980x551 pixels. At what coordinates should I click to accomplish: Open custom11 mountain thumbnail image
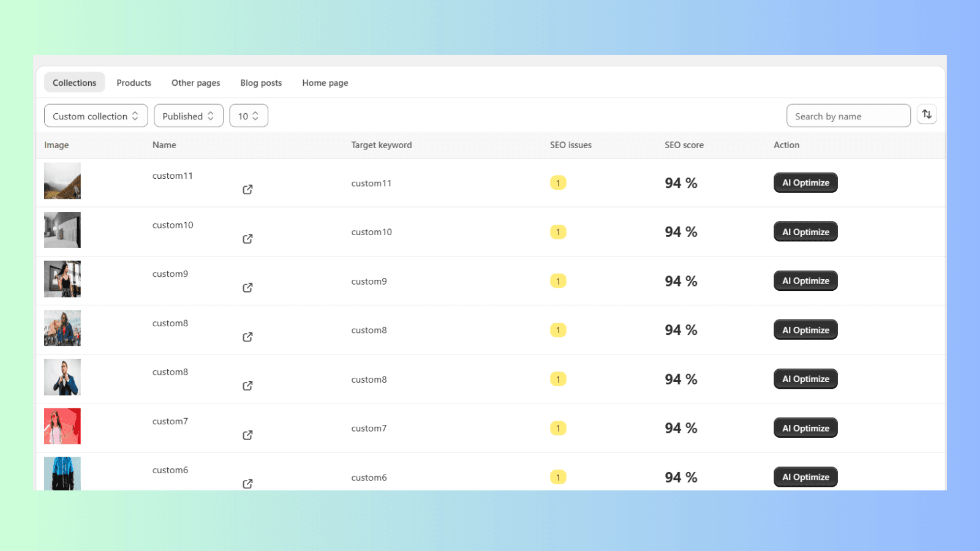[x=62, y=181]
